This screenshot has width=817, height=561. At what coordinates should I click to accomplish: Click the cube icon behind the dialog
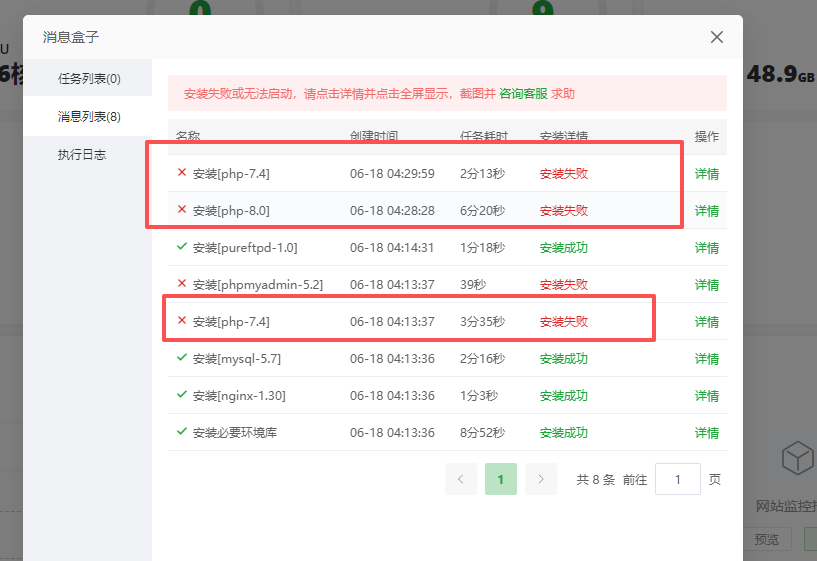pos(797,457)
